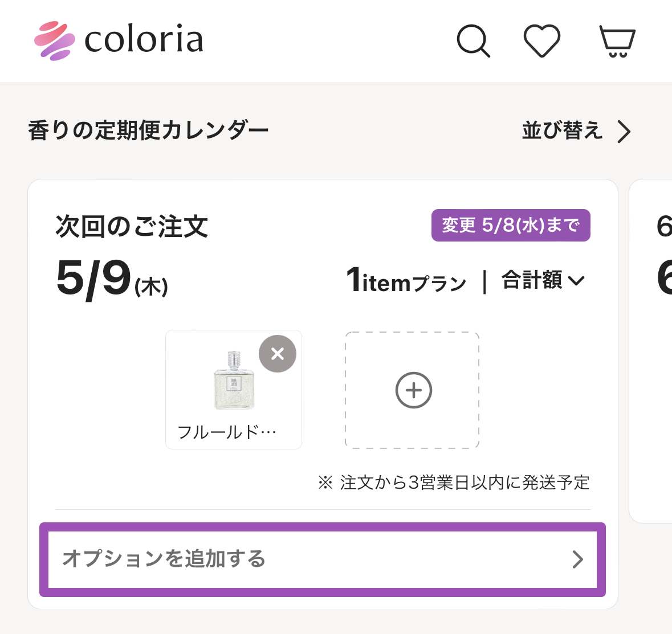Click the coloria swirl logo icon

(x=54, y=41)
